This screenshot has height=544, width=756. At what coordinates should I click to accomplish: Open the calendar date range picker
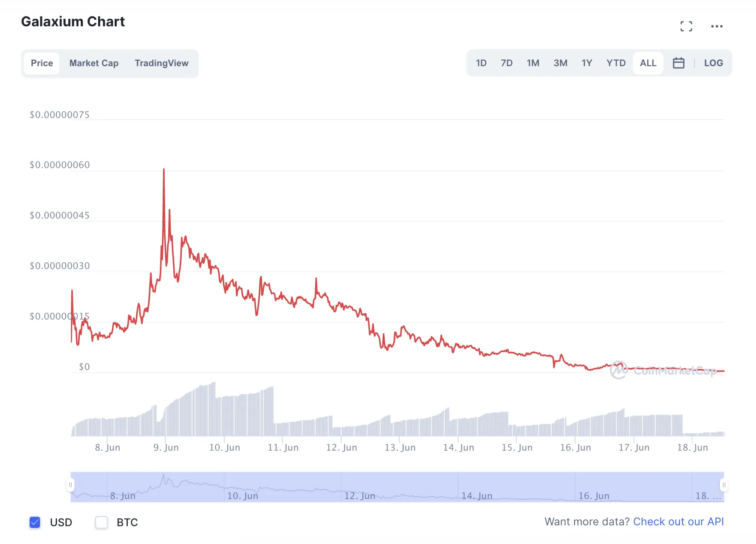coord(678,63)
